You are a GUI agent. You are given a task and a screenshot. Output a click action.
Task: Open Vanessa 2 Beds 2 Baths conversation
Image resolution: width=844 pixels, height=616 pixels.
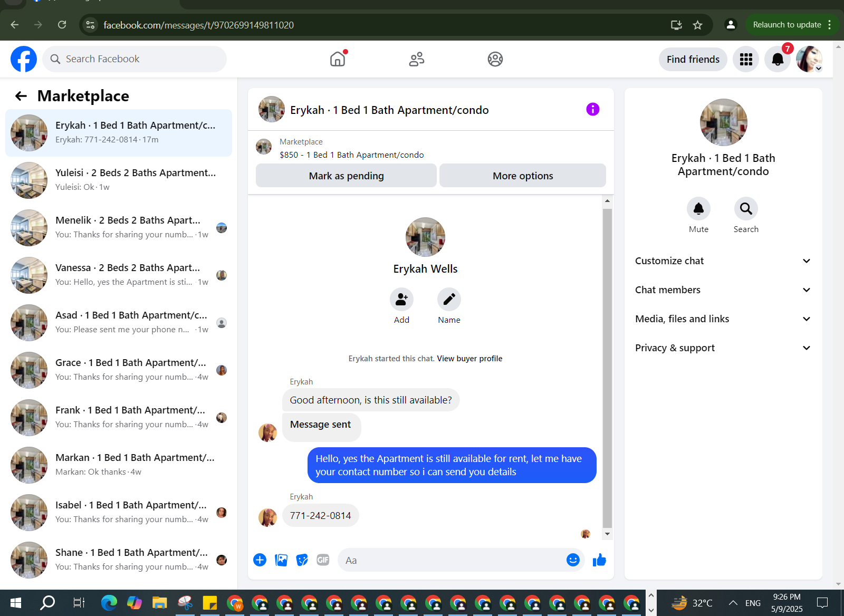[x=119, y=275]
